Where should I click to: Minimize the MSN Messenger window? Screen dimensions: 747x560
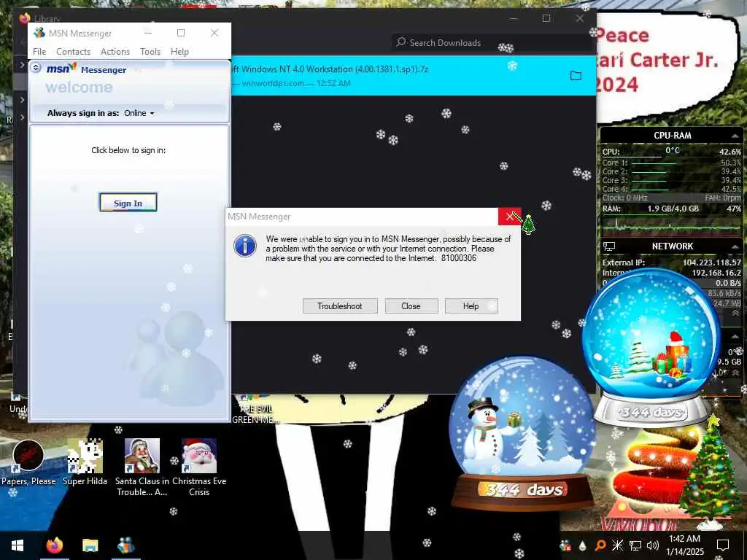(x=148, y=33)
